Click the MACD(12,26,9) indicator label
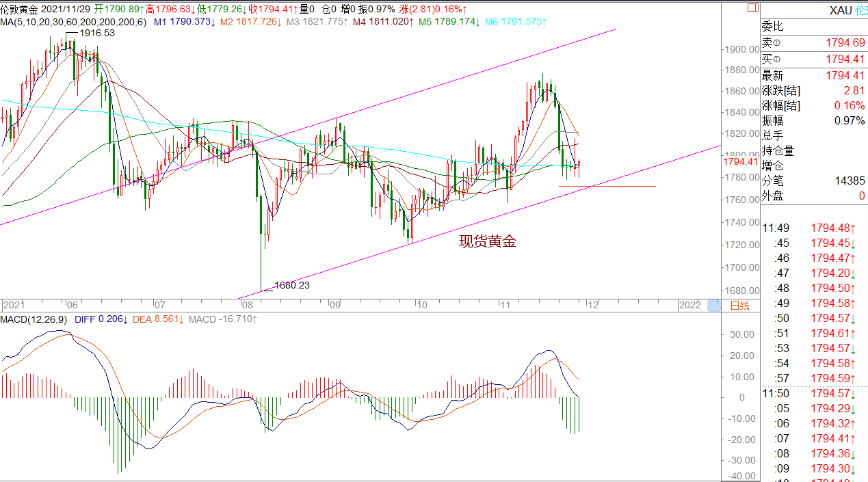Screen dimensions: 868x482 click(34, 319)
